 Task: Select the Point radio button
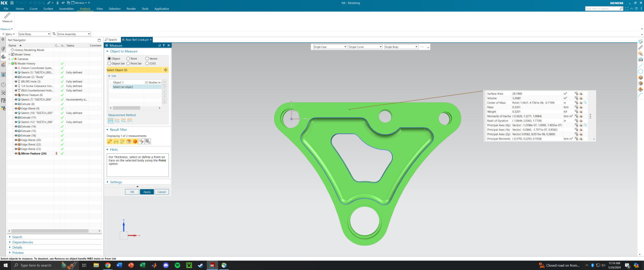(x=128, y=59)
